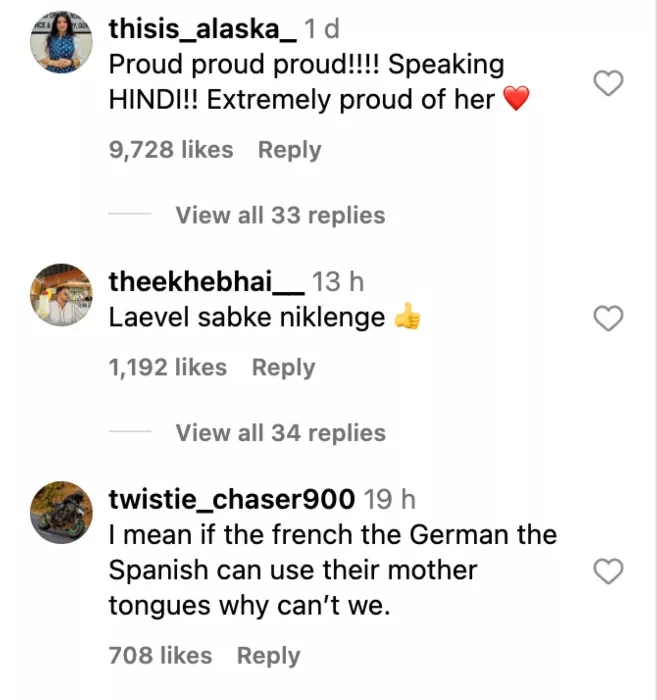Open twistie_chaser900 profile picture
The height and width of the screenshot is (700, 657).
point(62,511)
